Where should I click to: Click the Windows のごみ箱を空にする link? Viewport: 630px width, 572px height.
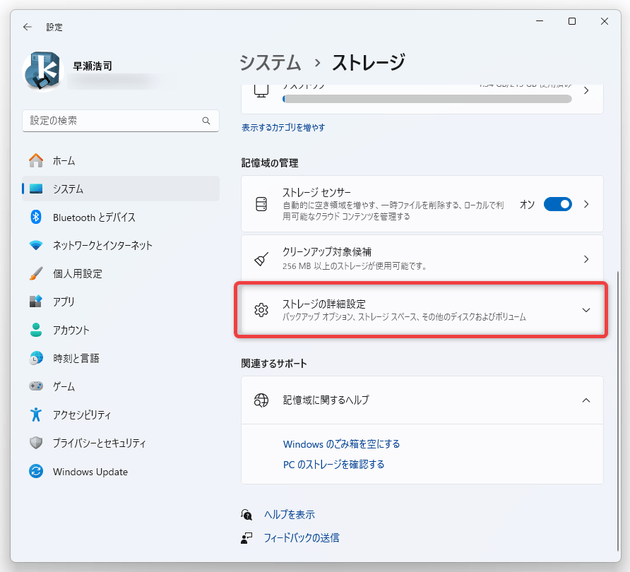[341, 444]
